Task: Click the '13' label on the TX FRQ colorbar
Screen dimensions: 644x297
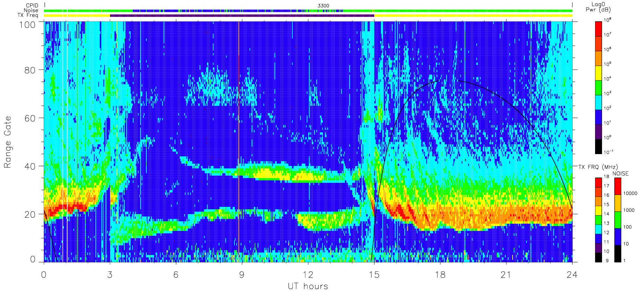Action: (x=606, y=223)
